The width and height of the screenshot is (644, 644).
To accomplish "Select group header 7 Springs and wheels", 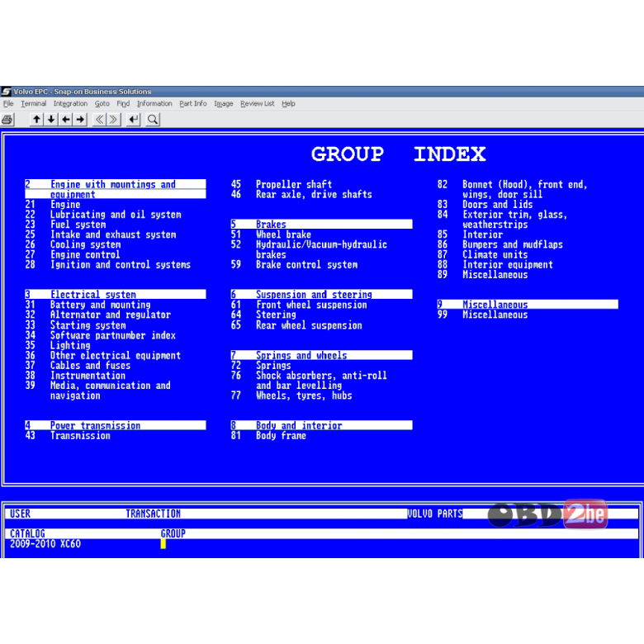I will (x=322, y=355).
